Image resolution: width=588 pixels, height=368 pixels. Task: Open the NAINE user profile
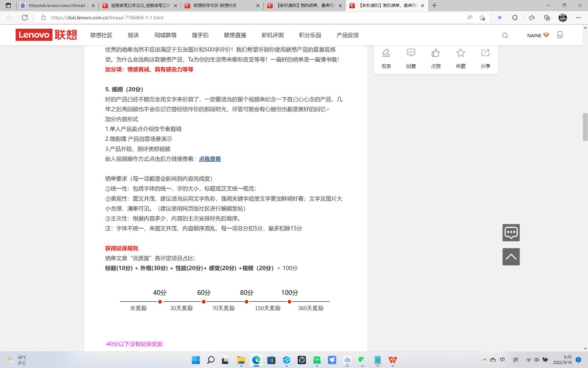538,35
